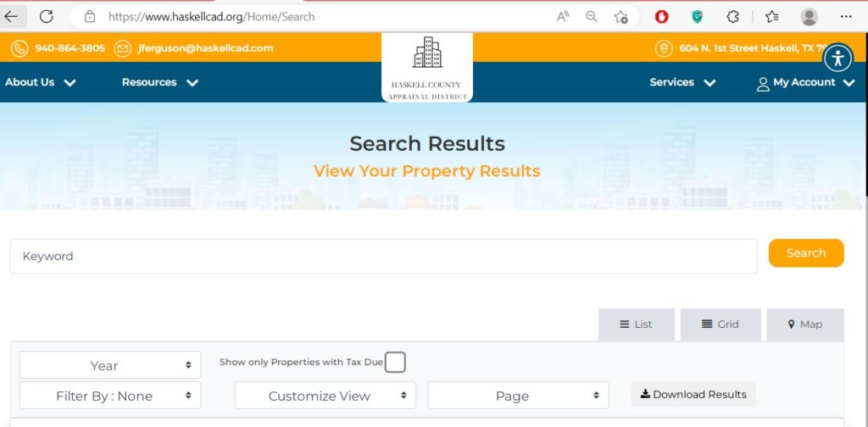This screenshot has width=868, height=427.
Task: Click the Haskell County Appraisal District logo
Action: pos(427,68)
